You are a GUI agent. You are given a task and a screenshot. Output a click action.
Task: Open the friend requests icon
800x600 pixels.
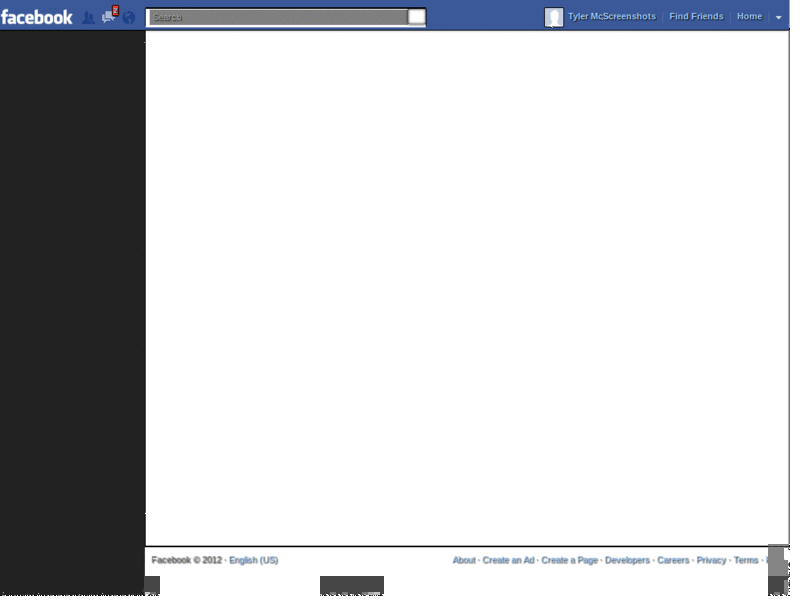click(89, 18)
